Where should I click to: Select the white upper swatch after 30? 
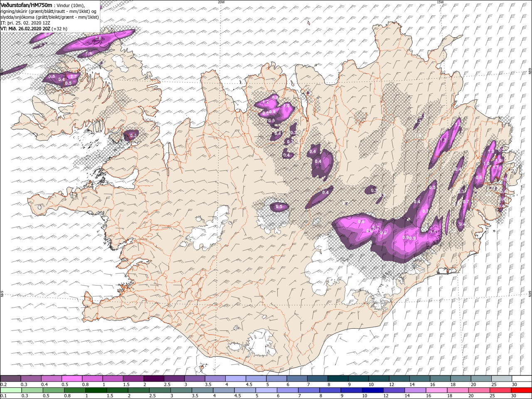(x=522, y=379)
